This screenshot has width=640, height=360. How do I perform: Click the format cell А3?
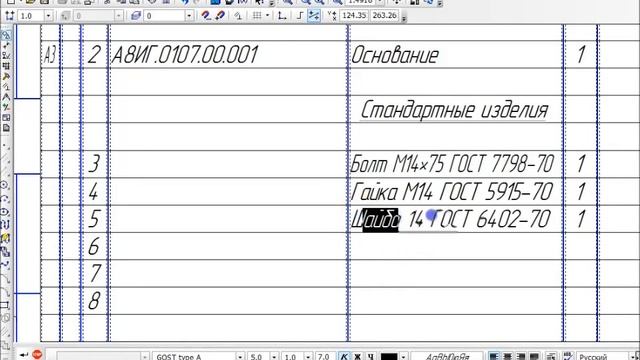point(49,55)
